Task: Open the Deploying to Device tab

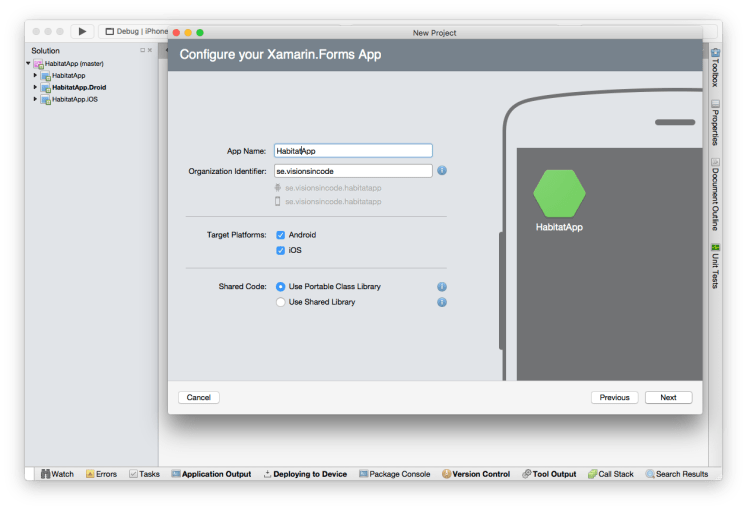Action: click(305, 474)
